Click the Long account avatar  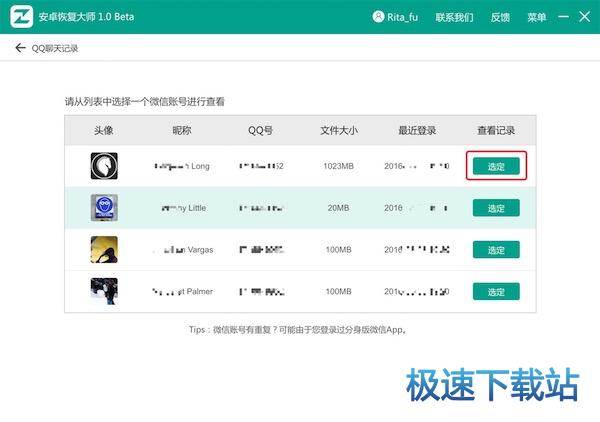pyautogui.click(x=104, y=166)
